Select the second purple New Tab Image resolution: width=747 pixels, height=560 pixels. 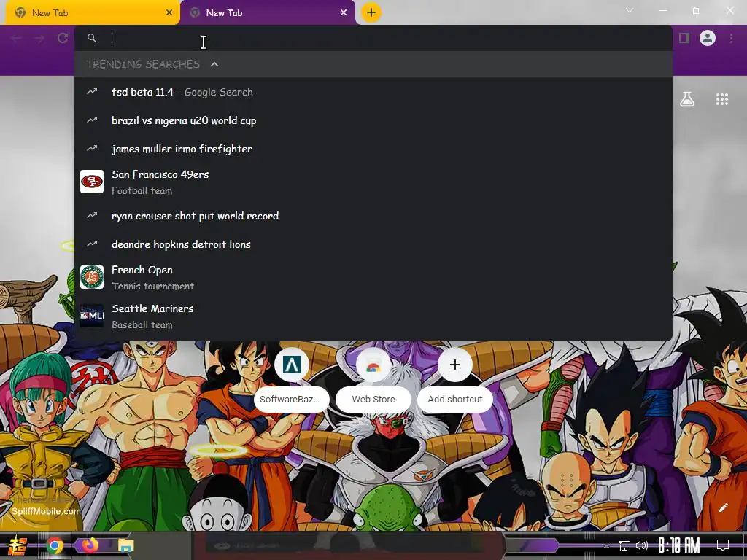[267, 13]
